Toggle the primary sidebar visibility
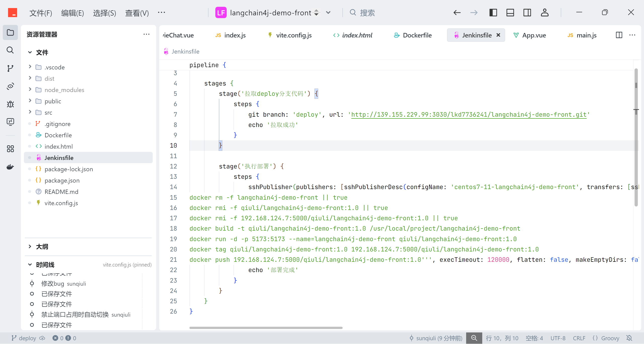644x344 pixels. pyautogui.click(x=493, y=13)
